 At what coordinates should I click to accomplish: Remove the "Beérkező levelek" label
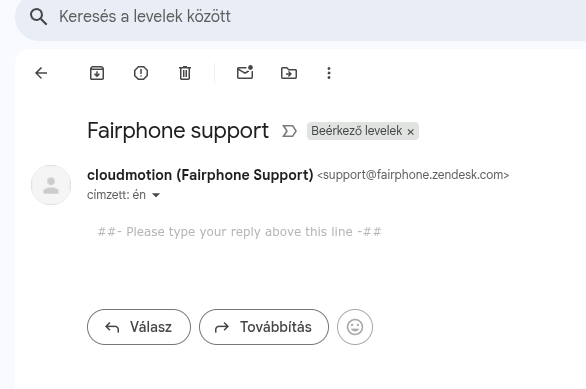411,132
